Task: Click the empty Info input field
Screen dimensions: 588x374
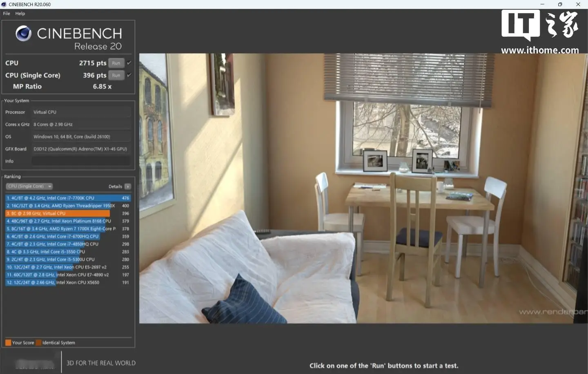Action: 81,161
